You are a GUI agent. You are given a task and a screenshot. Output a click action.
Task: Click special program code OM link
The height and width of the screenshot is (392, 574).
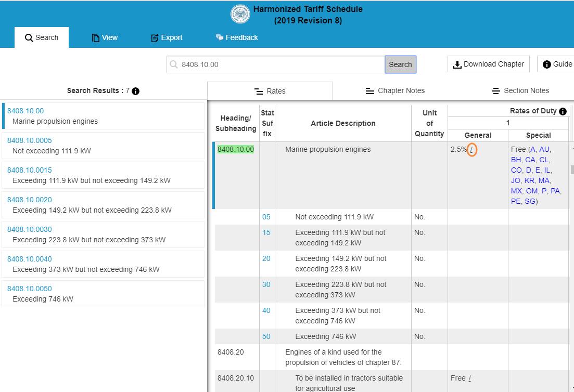[531, 191]
